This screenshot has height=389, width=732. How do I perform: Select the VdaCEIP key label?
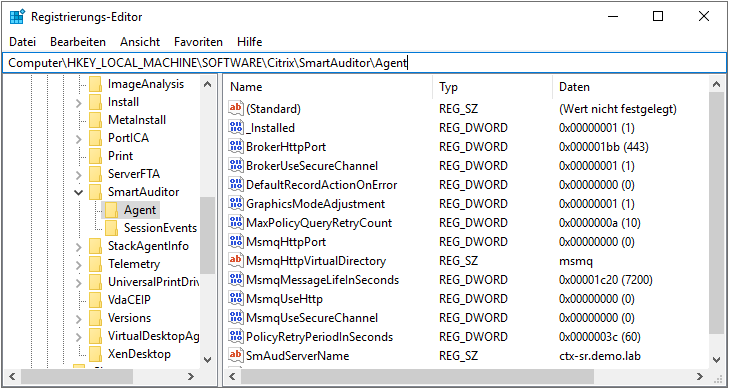click(129, 300)
